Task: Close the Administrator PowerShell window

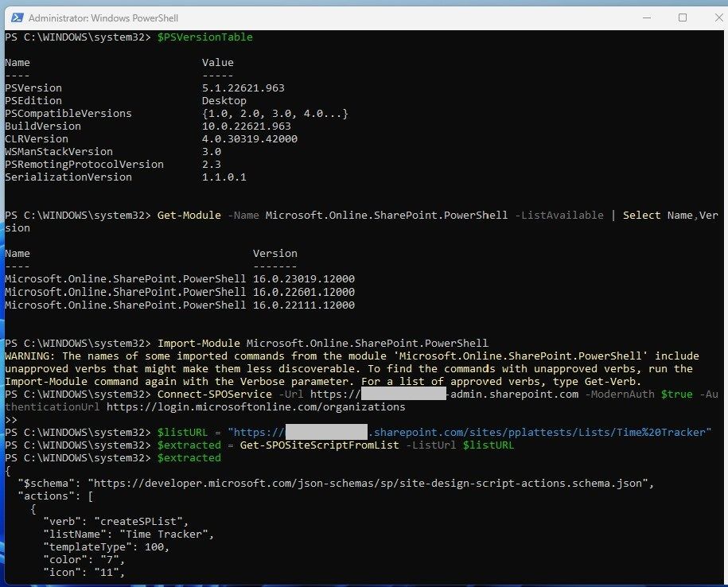Action: (x=718, y=17)
